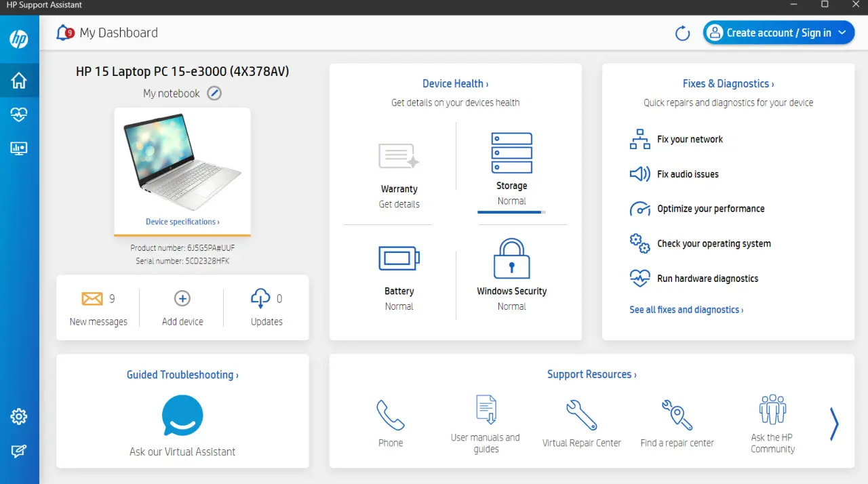The image size is (868, 484).
Task: Go to Home dashboard in sidebar
Action: (x=19, y=81)
